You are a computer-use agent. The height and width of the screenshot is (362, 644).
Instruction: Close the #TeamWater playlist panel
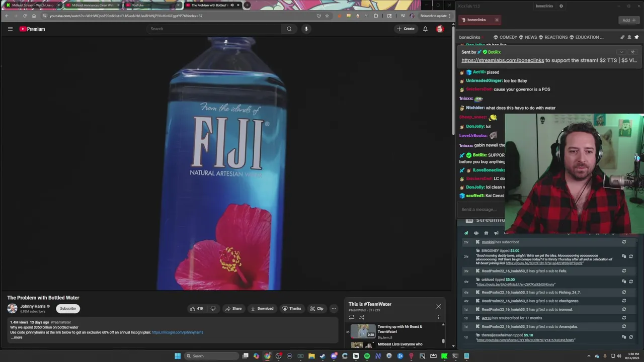click(x=439, y=306)
